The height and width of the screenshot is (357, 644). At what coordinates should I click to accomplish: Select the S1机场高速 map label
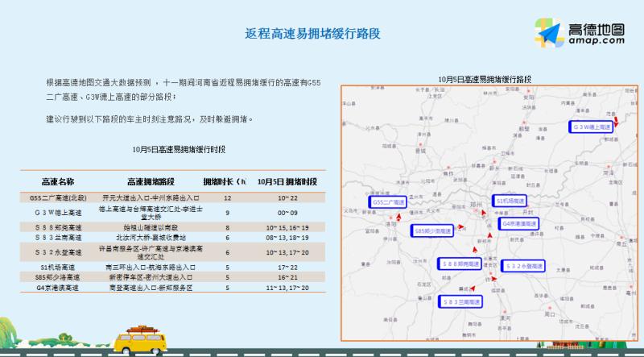pos(509,200)
